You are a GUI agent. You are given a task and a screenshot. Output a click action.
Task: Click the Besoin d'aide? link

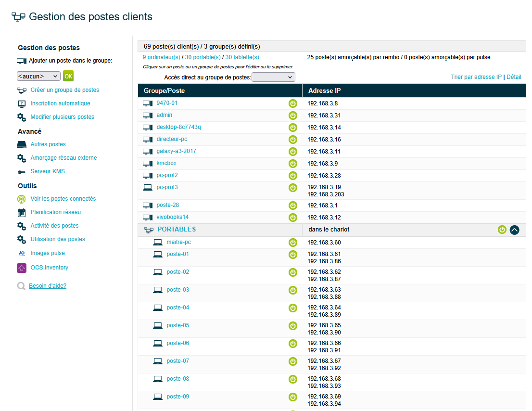tap(48, 286)
